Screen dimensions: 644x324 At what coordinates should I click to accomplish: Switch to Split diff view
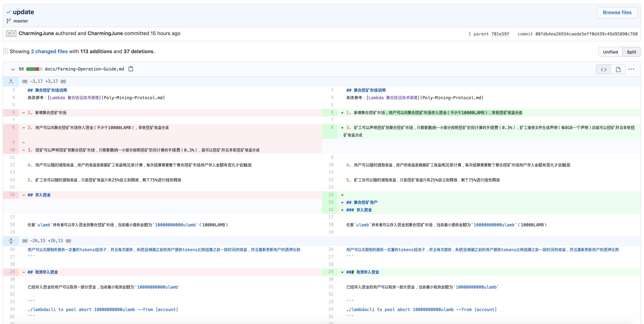[631, 52]
